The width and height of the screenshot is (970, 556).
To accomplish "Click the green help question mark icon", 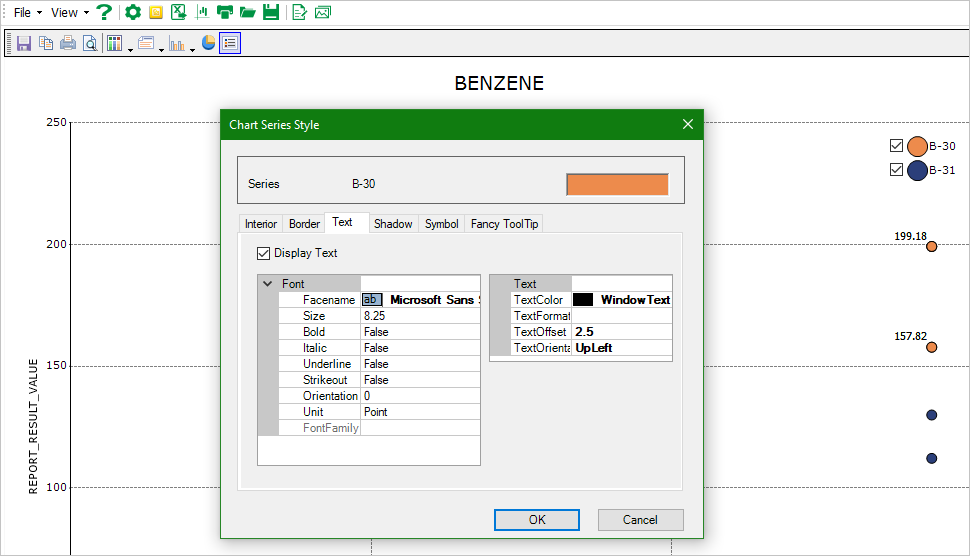I will [103, 12].
